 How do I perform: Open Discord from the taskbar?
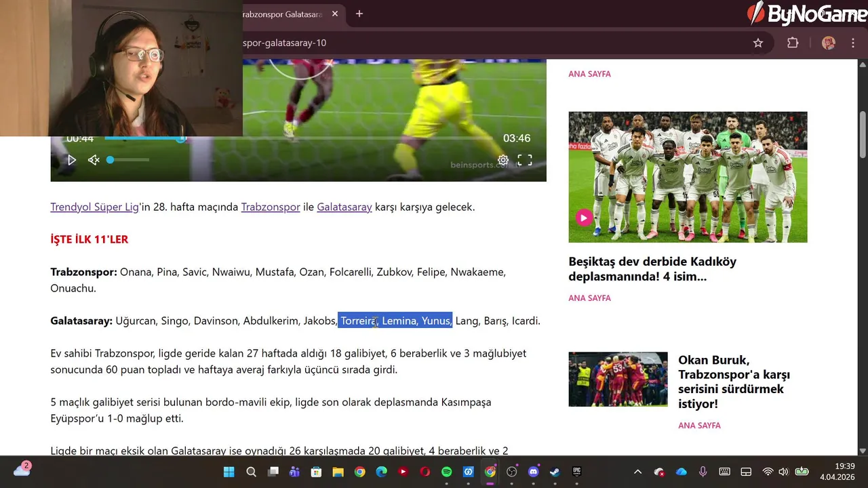pos(533,472)
